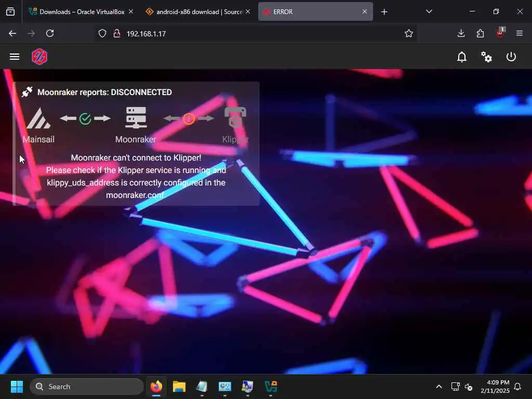Open Firefox View icon at tab bar start
Image resolution: width=532 pixels, height=399 pixels.
pyautogui.click(x=10, y=11)
